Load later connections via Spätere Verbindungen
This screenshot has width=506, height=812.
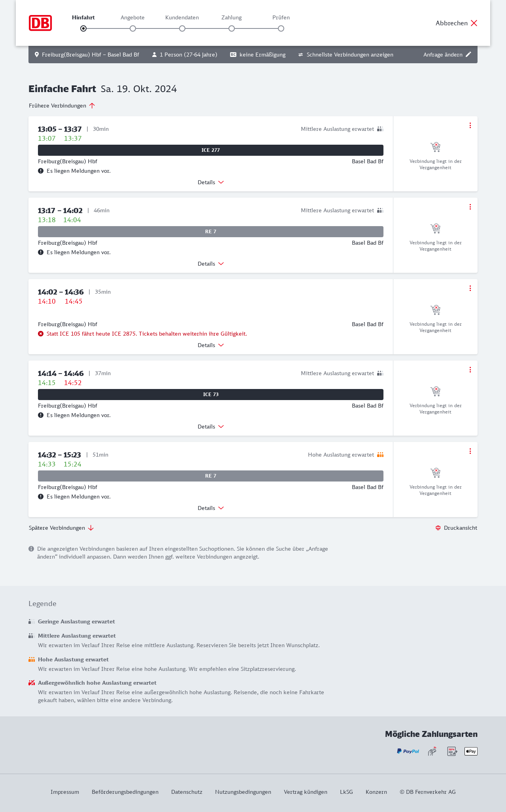pos(61,528)
